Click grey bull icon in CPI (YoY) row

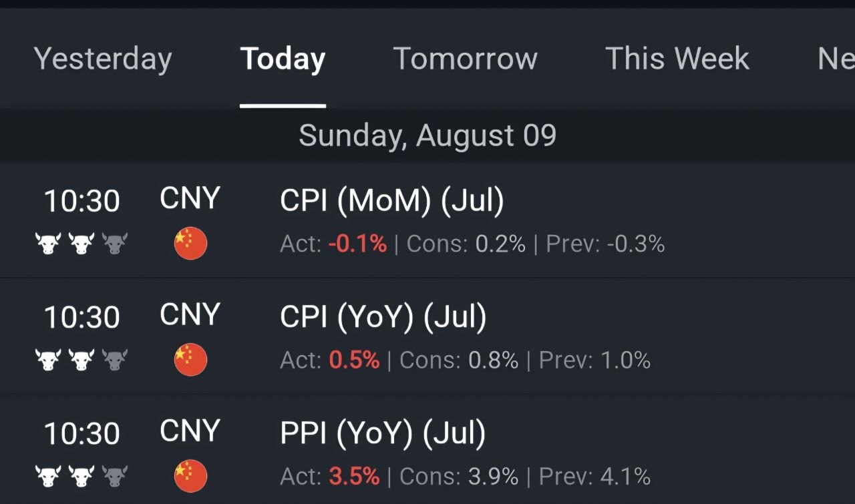click(x=115, y=360)
